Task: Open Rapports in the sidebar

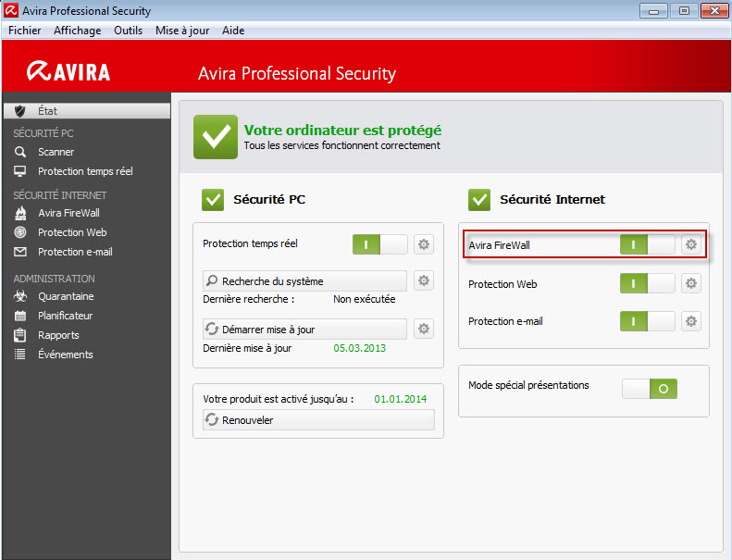Action: click(59, 335)
